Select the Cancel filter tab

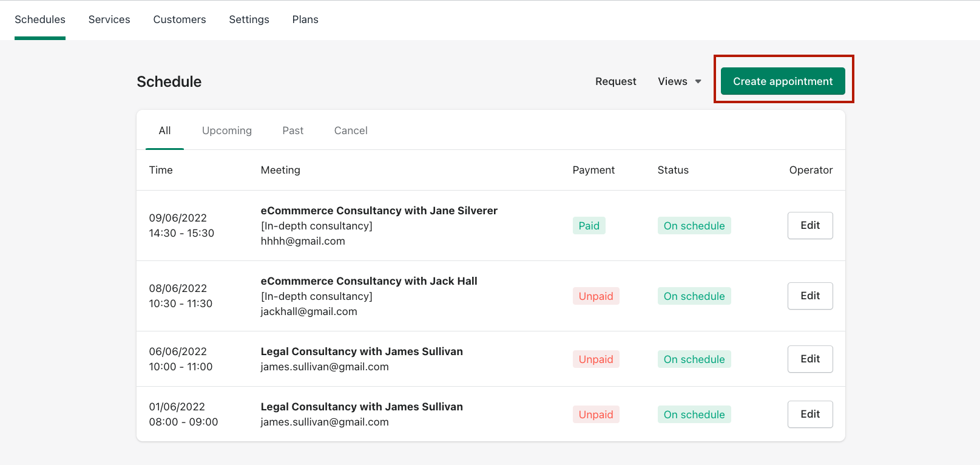point(351,131)
